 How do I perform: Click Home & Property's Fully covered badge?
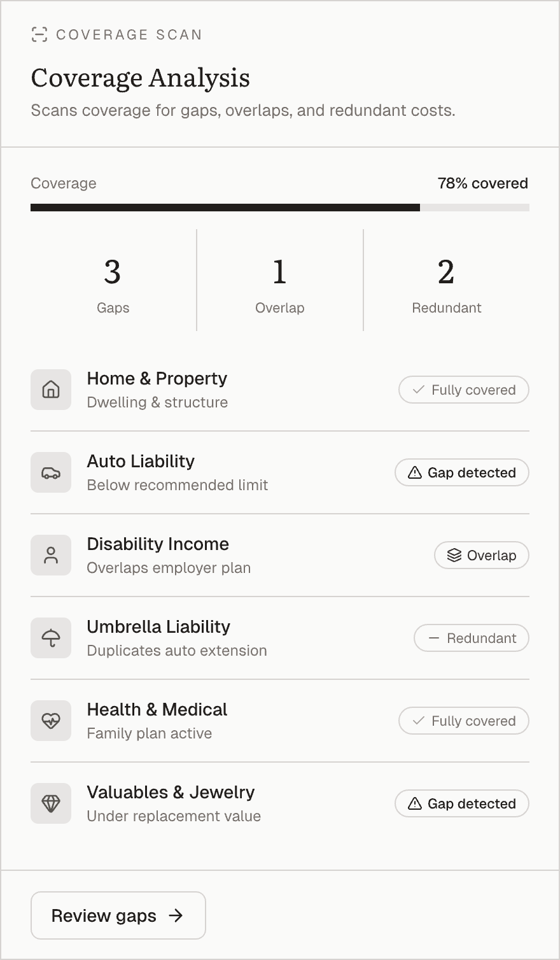click(x=464, y=390)
